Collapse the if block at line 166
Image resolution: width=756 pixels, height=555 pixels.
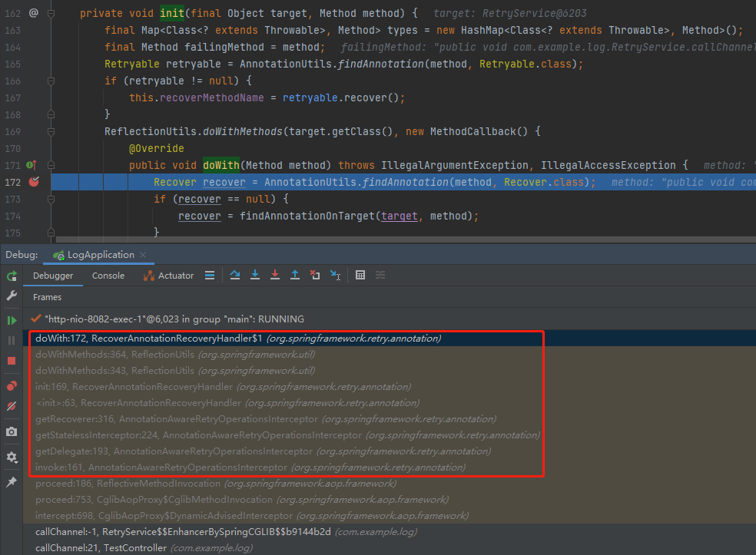tap(51, 80)
